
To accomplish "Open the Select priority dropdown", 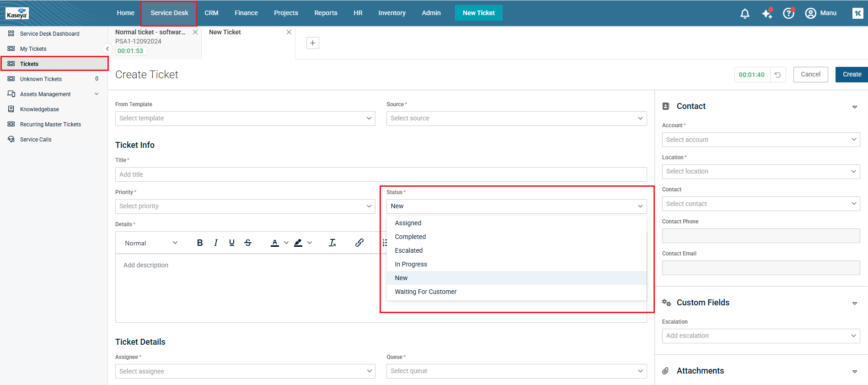I will 245,206.
